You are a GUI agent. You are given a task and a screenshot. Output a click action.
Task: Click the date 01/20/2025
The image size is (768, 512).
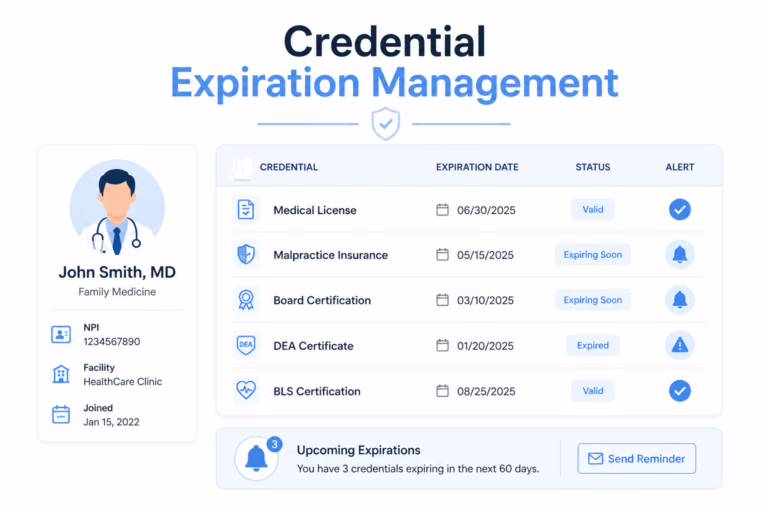click(x=485, y=346)
